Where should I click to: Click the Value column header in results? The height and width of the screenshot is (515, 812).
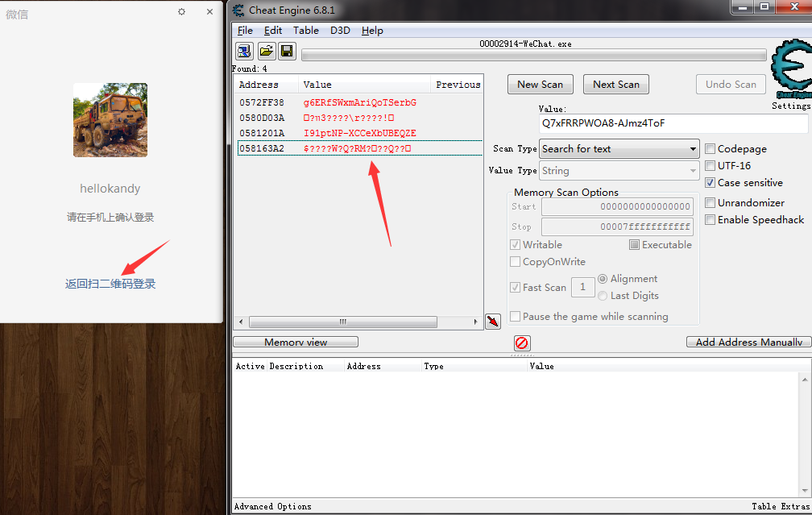pos(365,85)
